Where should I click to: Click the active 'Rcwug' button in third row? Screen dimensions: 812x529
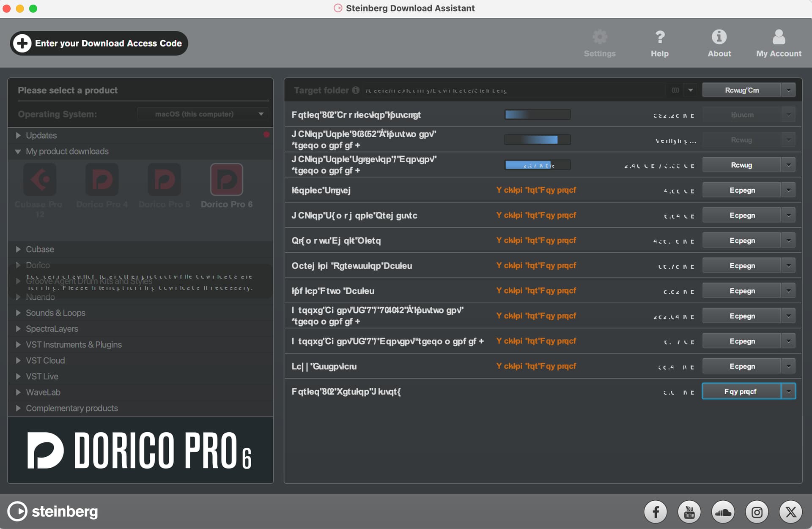tap(742, 165)
